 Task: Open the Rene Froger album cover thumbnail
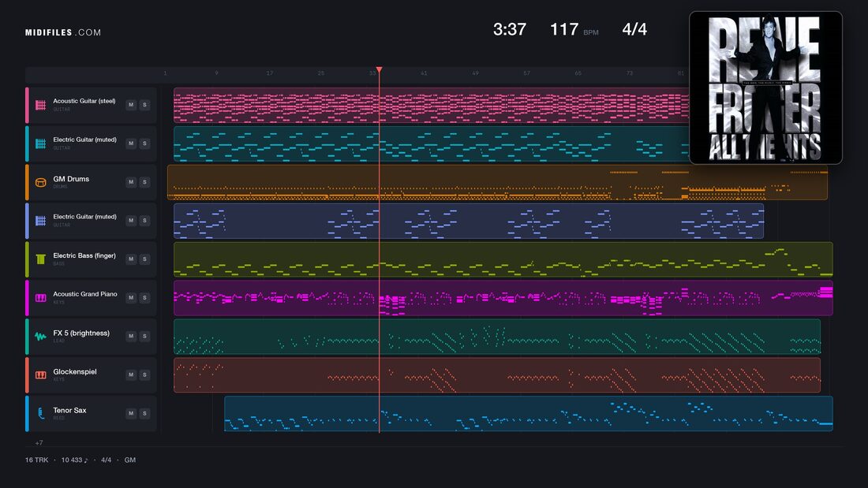point(765,88)
